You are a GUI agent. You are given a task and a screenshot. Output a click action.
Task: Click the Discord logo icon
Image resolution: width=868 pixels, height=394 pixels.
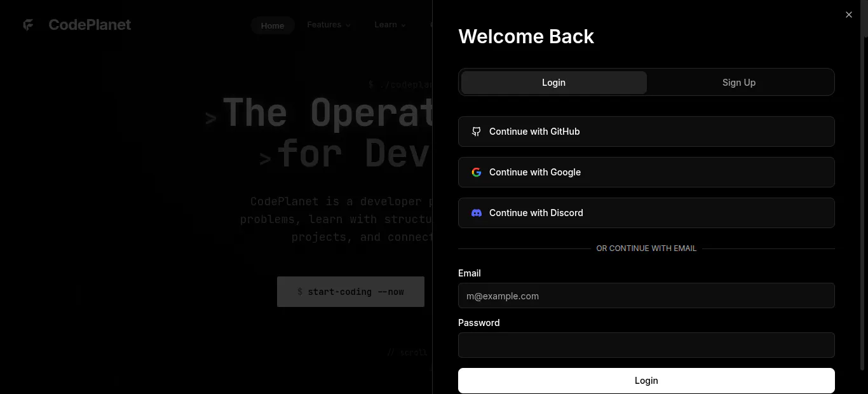[476, 213]
